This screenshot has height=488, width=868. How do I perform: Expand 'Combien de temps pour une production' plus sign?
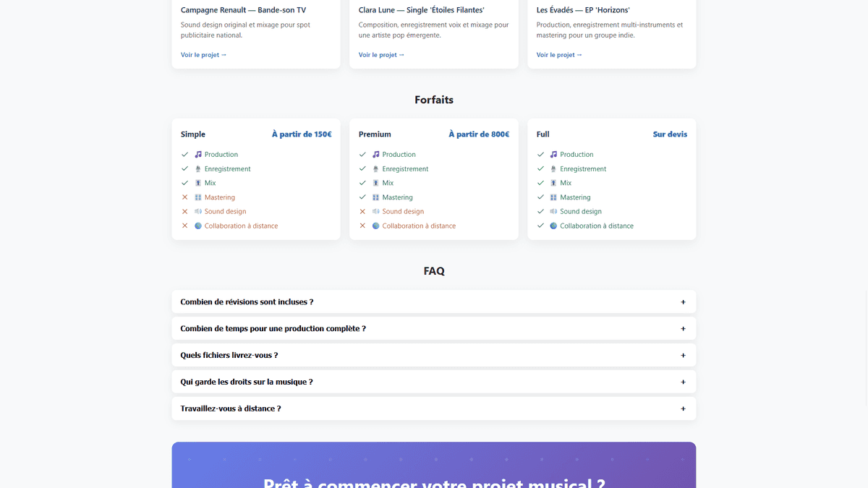[x=683, y=329]
